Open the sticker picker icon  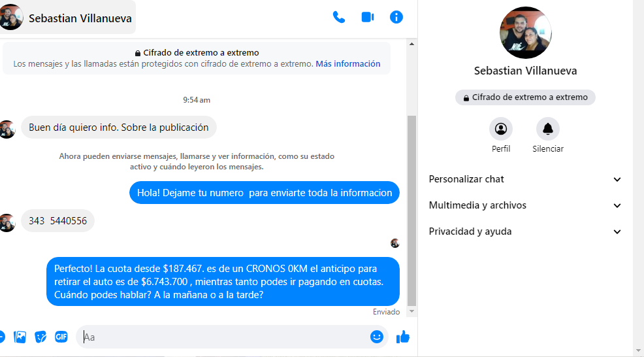coord(40,337)
